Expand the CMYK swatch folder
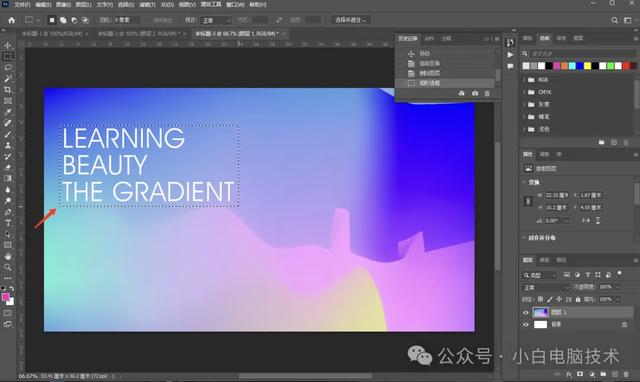The image size is (640, 382). pyautogui.click(x=524, y=92)
